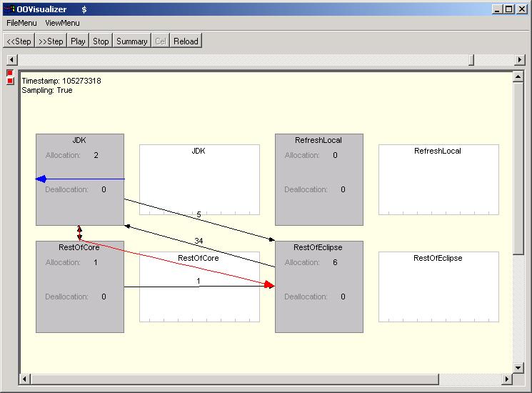Halt playback with the Stop button

(x=101, y=41)
